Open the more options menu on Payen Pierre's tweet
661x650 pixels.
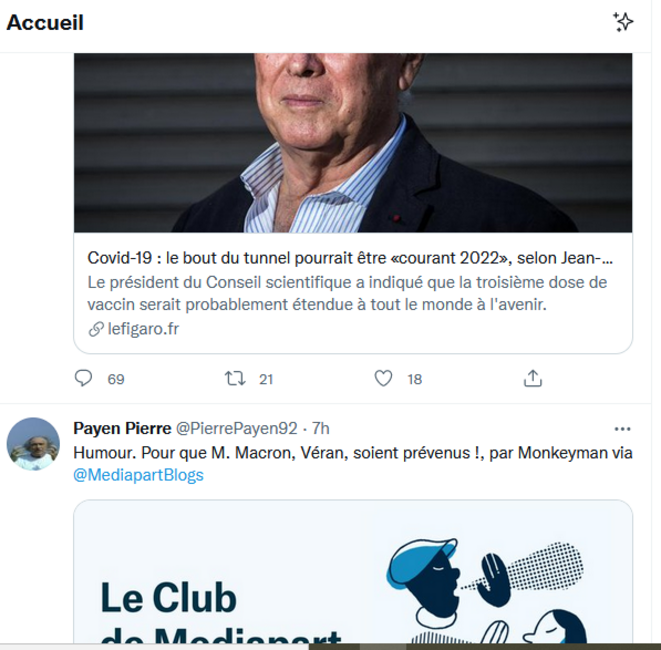623,429
